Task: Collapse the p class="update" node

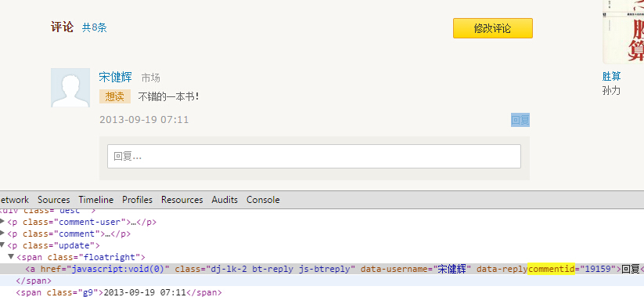Action: 2,245
